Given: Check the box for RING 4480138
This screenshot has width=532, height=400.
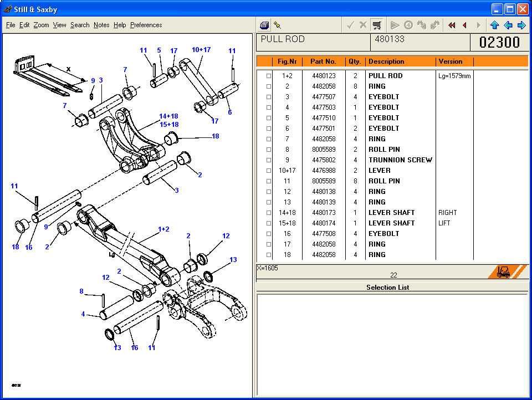Looking at the screenshot, I should [x=269, y=192].
